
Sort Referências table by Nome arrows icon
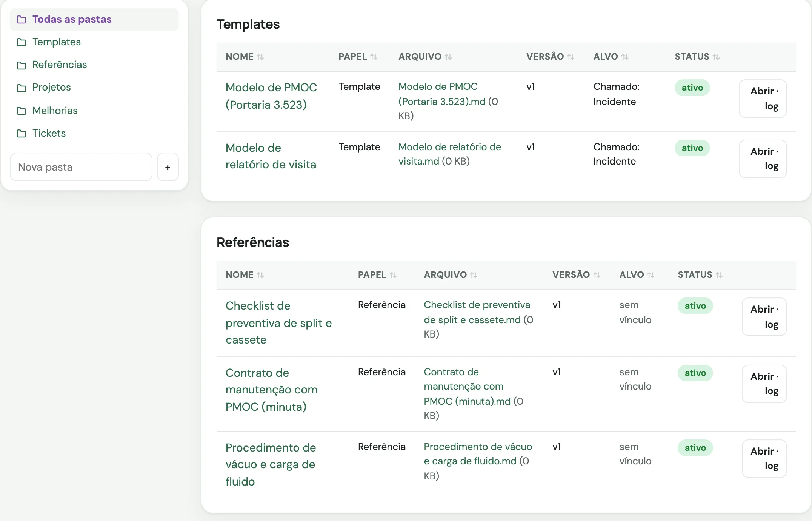tap(260, 275)
